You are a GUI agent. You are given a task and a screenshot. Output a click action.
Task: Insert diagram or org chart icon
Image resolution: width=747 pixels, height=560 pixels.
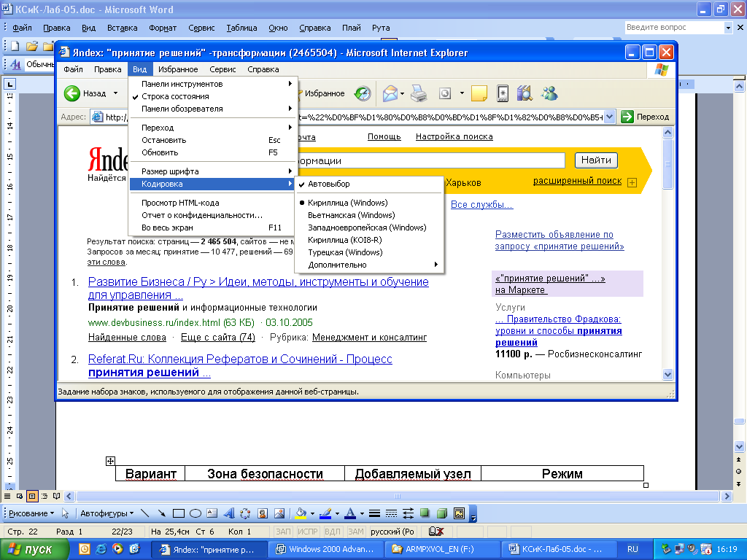click(245, 513)
